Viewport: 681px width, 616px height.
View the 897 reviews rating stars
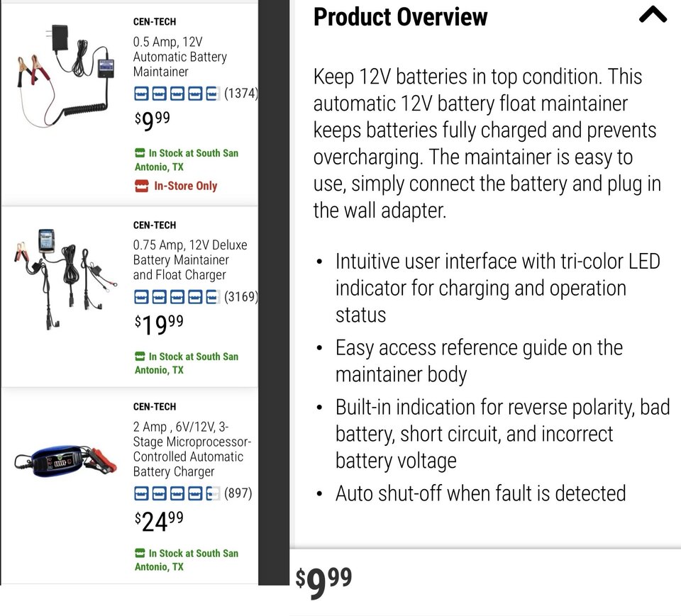coord(177,493)
